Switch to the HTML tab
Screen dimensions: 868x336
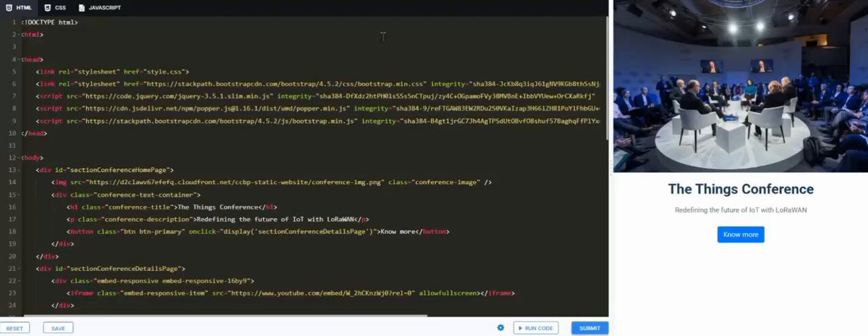pyautogui.click(x=19, y=7)
